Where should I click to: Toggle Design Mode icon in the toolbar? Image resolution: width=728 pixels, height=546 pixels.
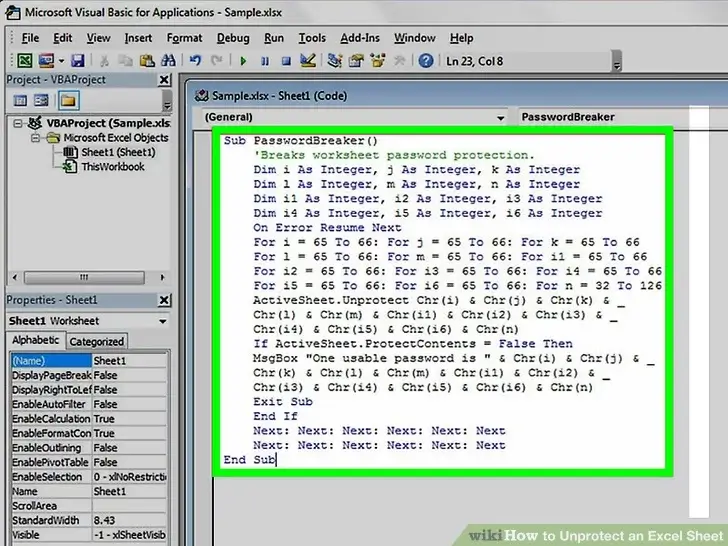[x=307, y=61]
